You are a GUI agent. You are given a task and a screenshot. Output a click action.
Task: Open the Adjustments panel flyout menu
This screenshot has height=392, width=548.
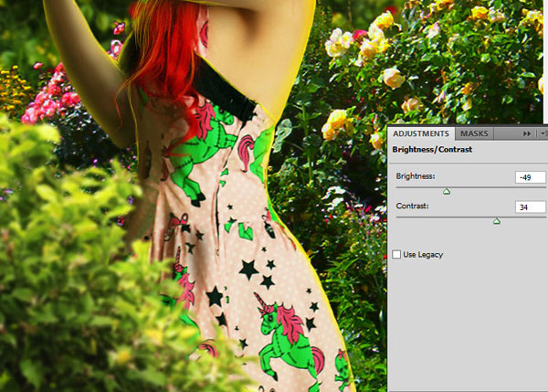pyautogui.click(x=543, y=133)
